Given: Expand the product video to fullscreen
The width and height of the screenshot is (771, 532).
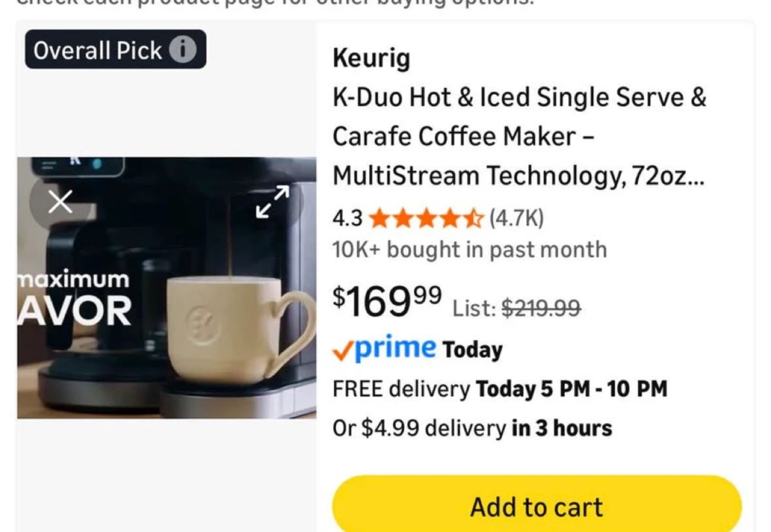Looking at the screenshot, I should (273, 202).
